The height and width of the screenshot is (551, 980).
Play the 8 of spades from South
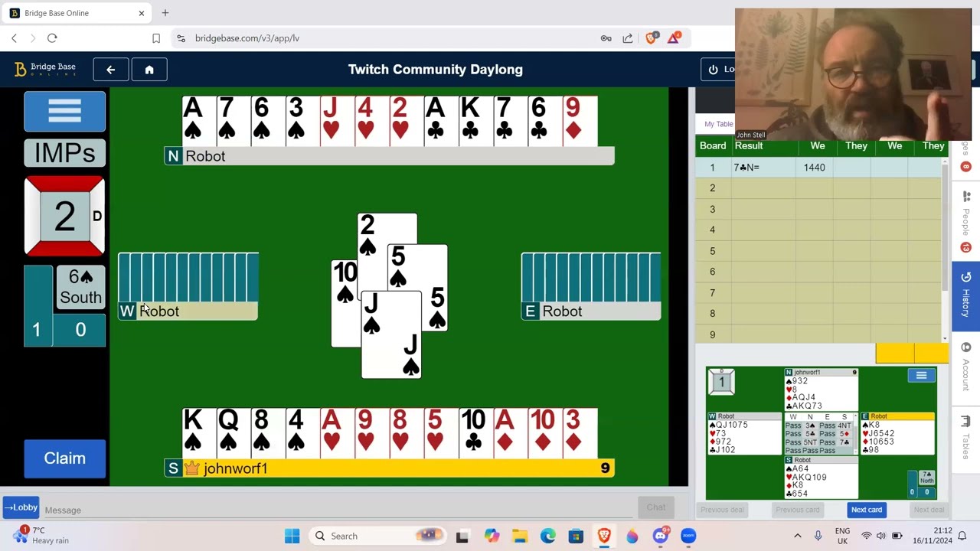[x=268, y=433]
